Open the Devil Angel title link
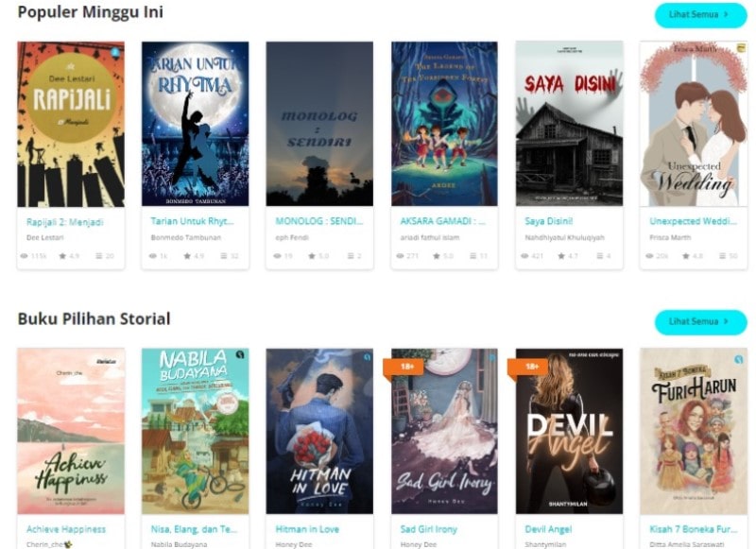756x549 pixels. coord(548,529)
